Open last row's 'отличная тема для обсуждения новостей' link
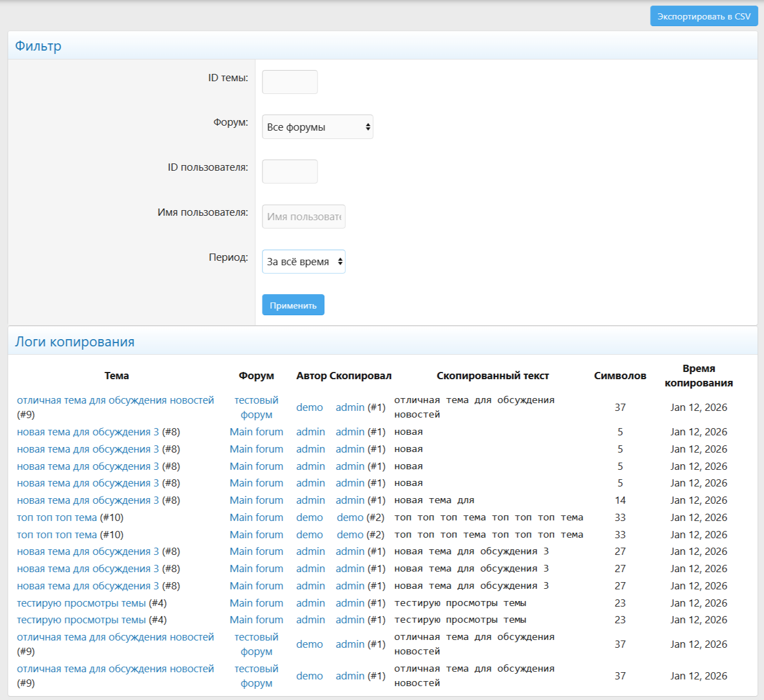Screen dimensions: 764x700 [115, 669]
